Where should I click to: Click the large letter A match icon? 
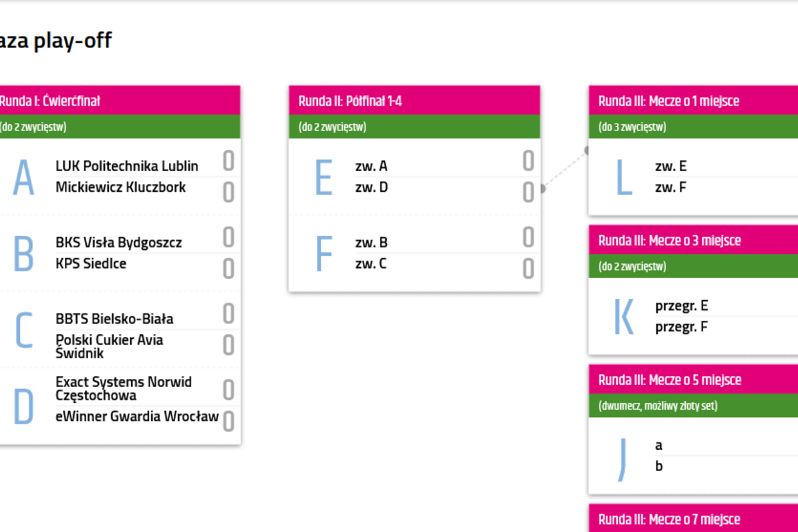coord(23,178)
